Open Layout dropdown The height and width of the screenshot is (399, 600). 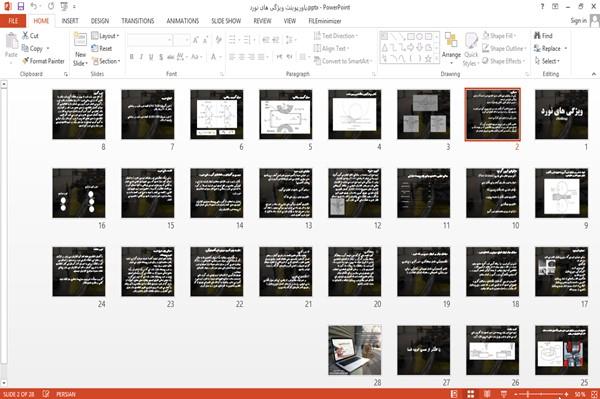point(105,36)
